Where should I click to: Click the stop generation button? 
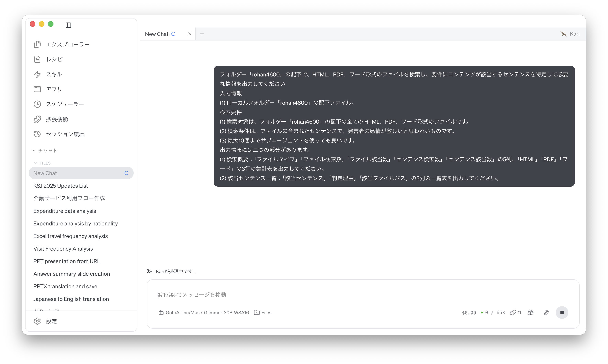(562, 313)
